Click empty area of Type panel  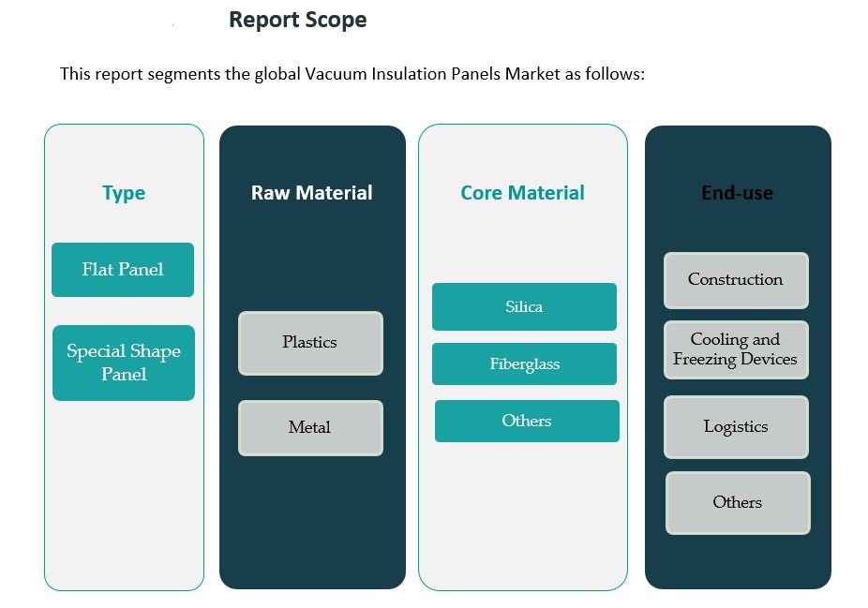[124, 497]
